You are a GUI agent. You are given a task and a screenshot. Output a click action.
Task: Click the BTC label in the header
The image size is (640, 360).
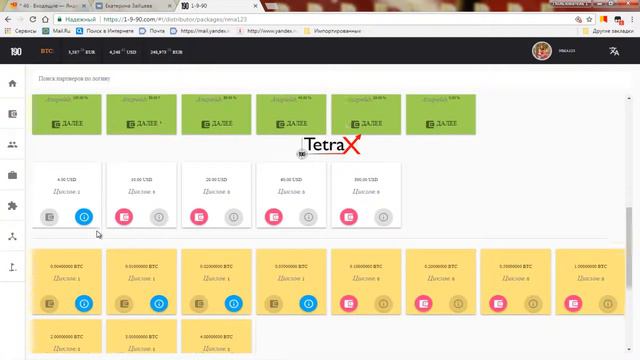[47, 51]
